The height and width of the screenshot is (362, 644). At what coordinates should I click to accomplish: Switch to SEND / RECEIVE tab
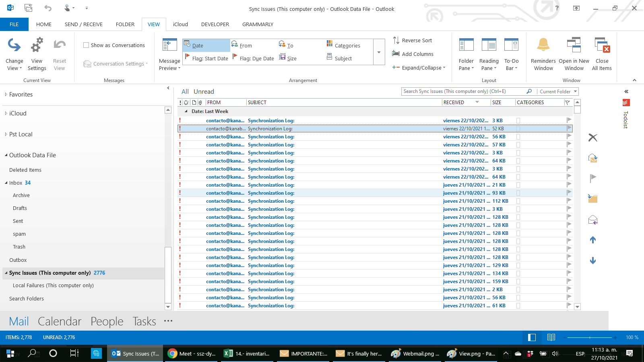point(84,24)
